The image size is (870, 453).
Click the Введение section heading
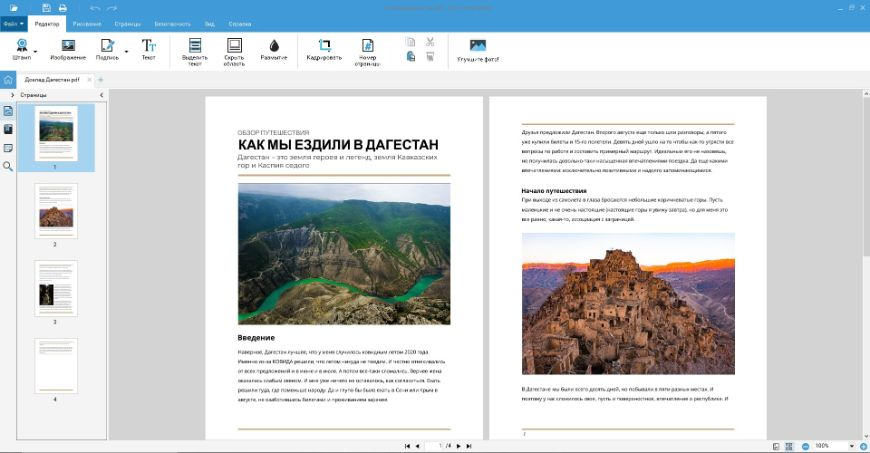click(x=256, y=338)
